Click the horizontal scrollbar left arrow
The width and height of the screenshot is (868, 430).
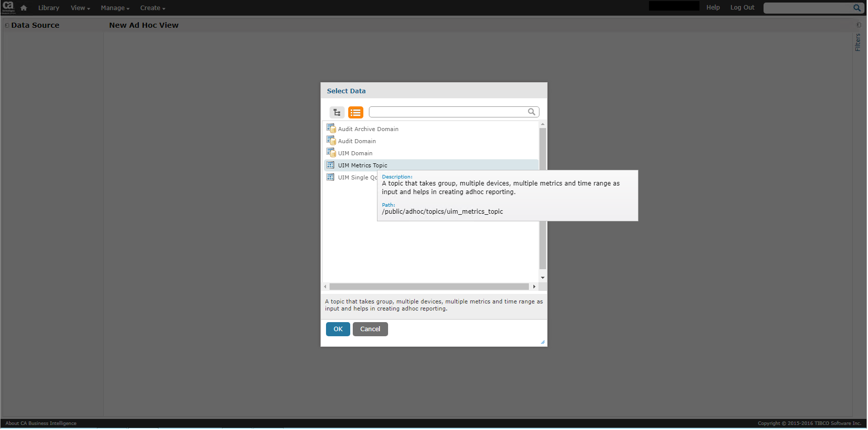pyautogui.click(x=325, y=287)
